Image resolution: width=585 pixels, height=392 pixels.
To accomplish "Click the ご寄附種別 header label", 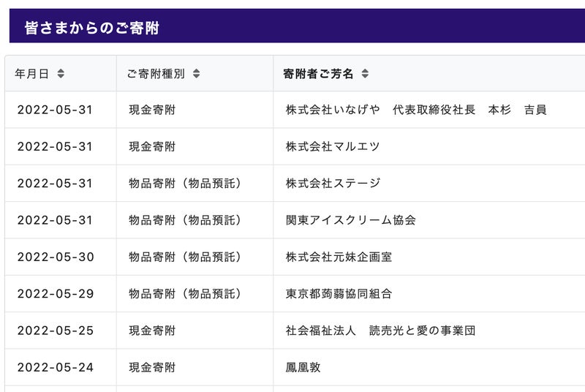I will pyautogui.click(x=156, y=74).
